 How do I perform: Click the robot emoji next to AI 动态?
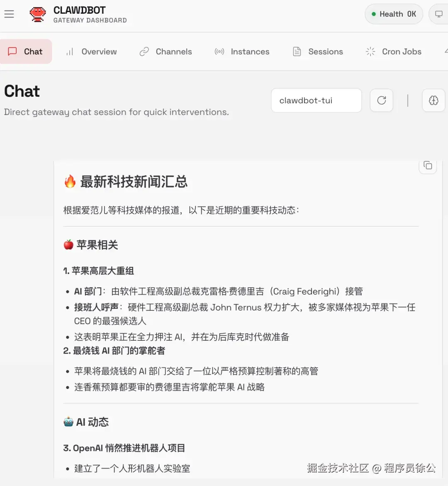point(68,422)
